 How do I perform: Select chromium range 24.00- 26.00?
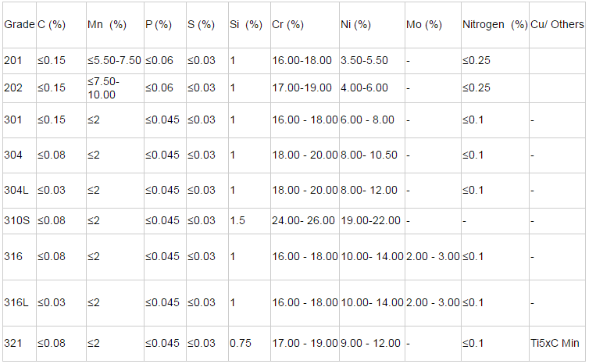tap(303, 220)
